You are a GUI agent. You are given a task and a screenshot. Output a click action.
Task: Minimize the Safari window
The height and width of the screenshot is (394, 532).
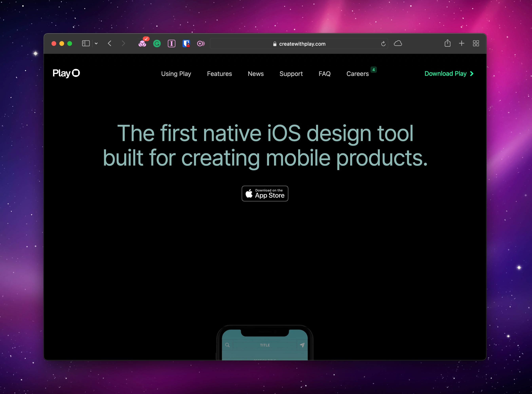coord(62,43)
